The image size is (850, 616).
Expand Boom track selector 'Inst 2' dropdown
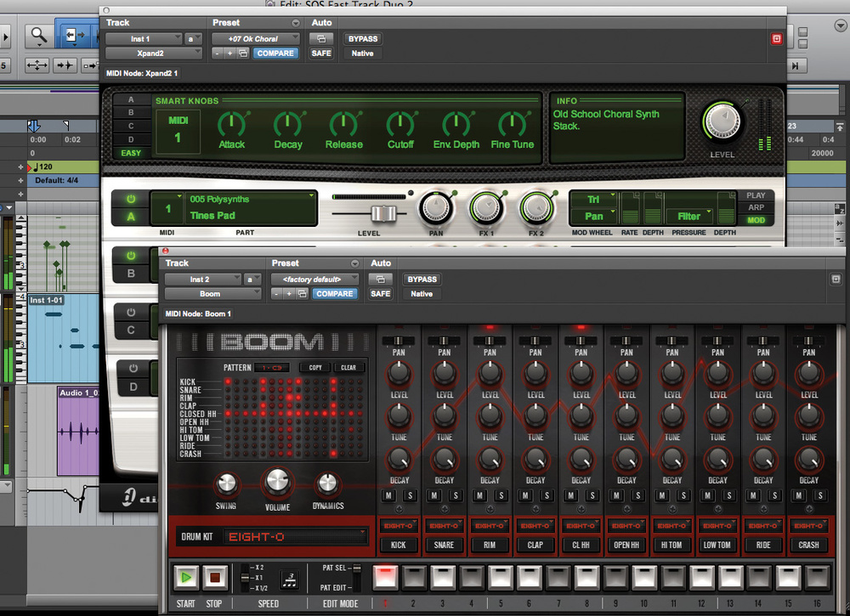click(x=203, y=279)
